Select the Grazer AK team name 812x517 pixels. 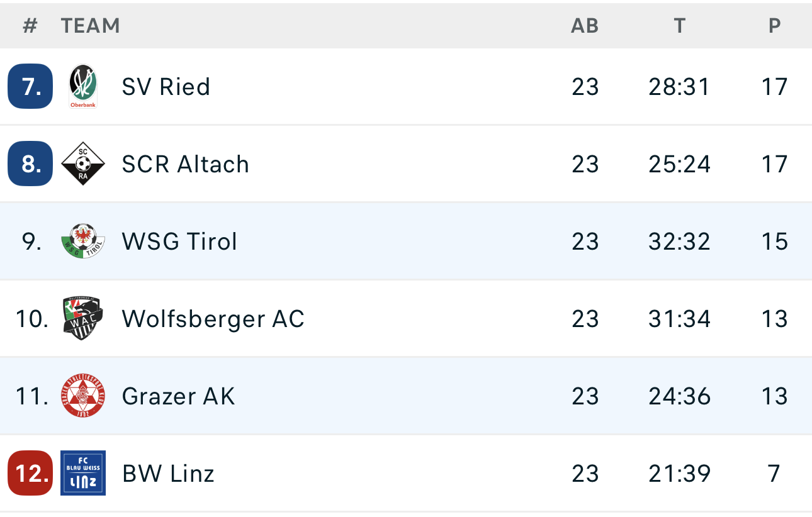[179, 396]
